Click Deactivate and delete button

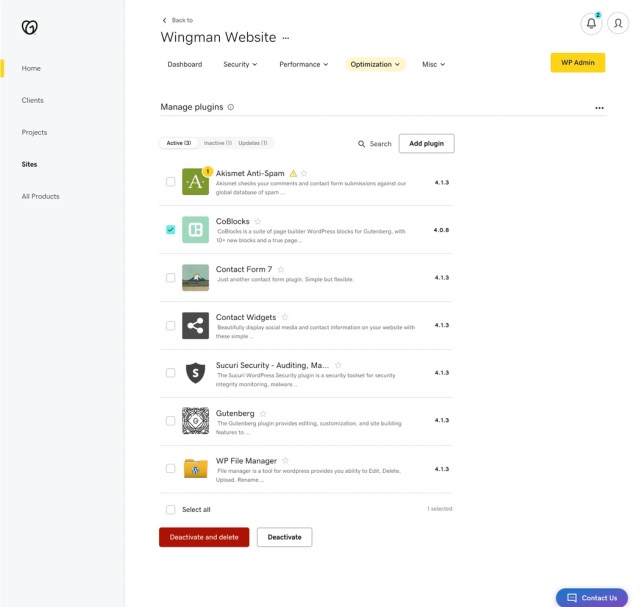point(204,537)
